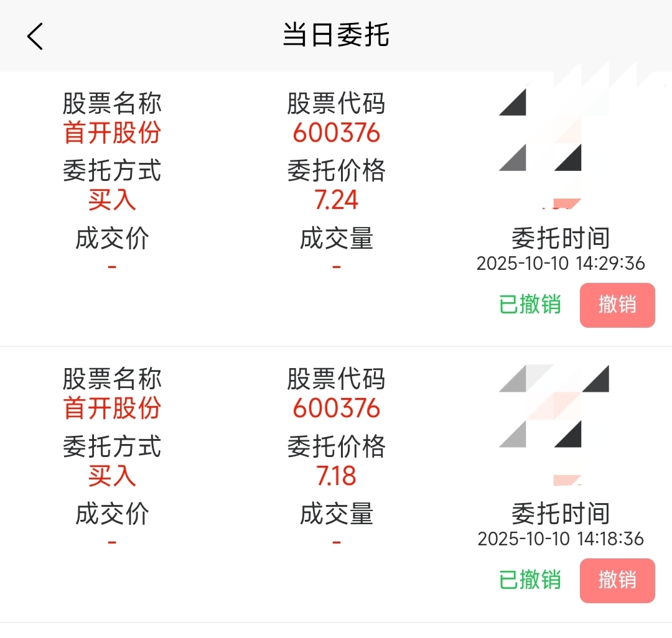Viewport: 672px width, 638px height.
Task: Tap 已撤销 status of first order
Action: [x=530, y=305]
